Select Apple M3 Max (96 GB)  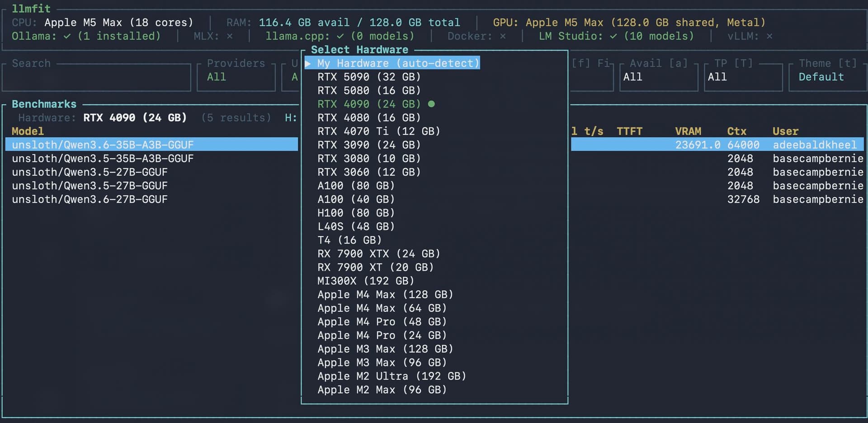click(x=382, y=362)
